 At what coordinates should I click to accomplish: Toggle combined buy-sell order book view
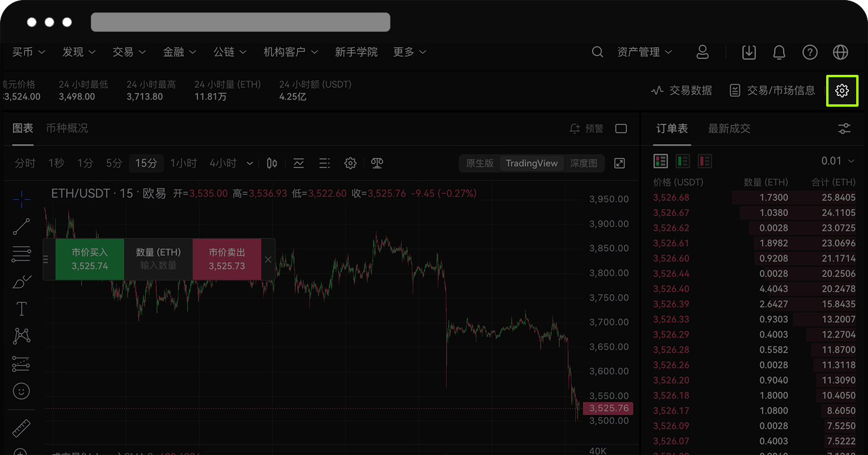click(x=660, y=160)
